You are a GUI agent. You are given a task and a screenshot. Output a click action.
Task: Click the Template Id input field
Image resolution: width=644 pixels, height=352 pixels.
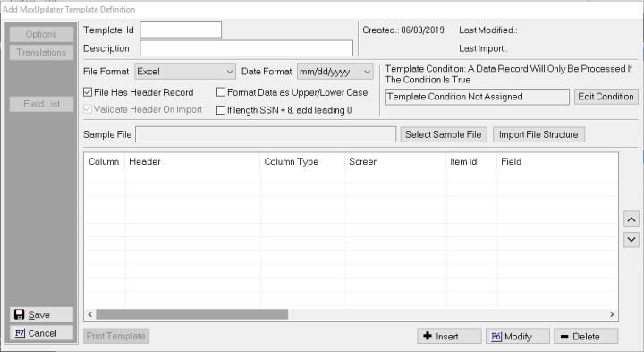[181, 30]
